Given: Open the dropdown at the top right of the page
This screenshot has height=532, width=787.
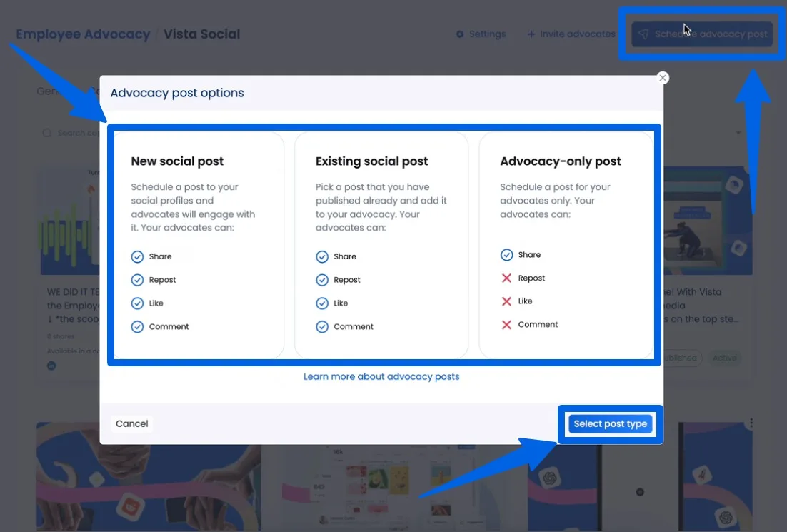Looking at the screenshot, I should [x=738, y=133].
